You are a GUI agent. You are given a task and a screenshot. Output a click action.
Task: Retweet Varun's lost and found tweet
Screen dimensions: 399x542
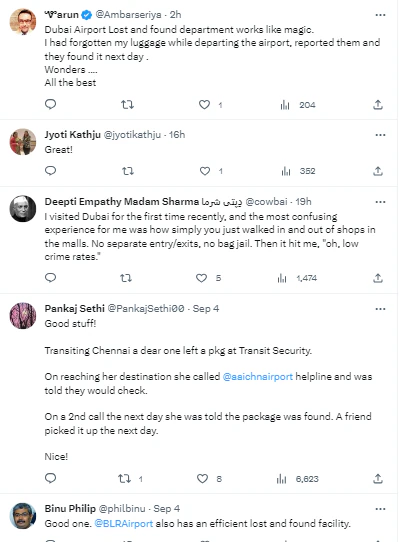coord(127,104)
